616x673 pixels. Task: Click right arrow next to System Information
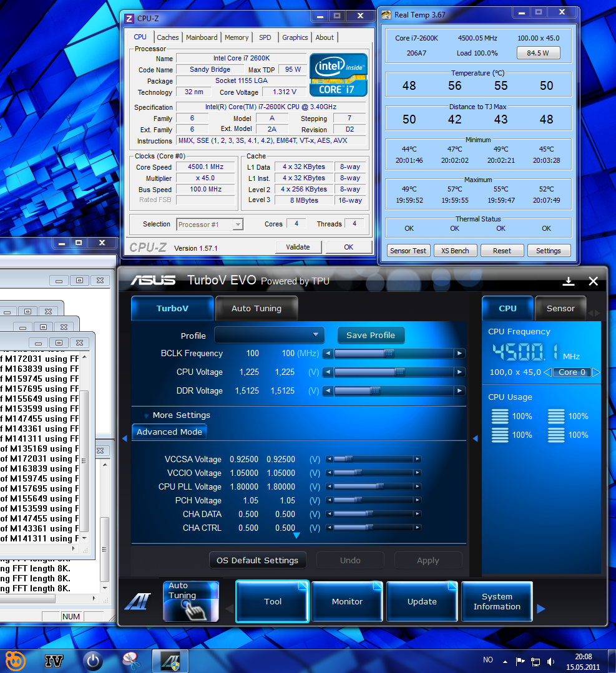541,608
